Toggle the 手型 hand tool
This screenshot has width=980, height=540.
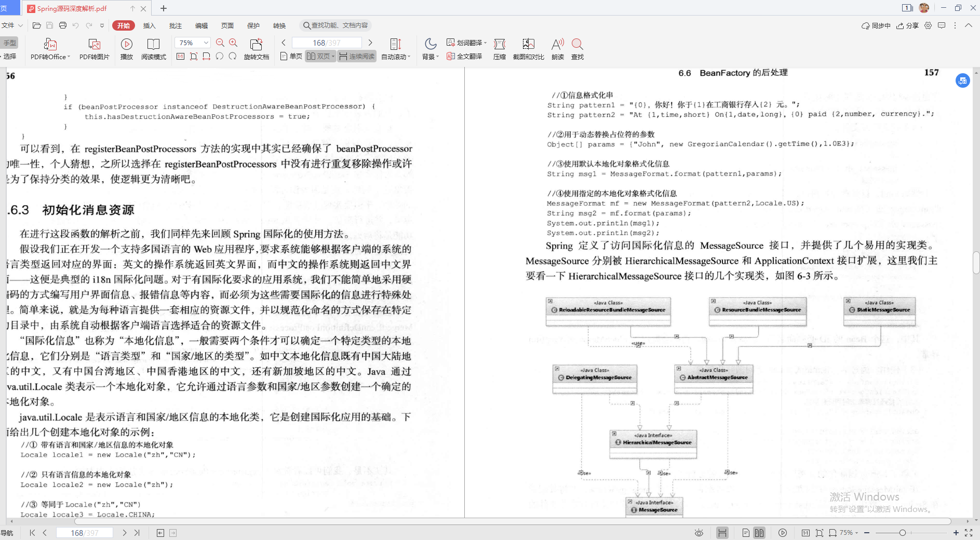(x=9, y=43)
